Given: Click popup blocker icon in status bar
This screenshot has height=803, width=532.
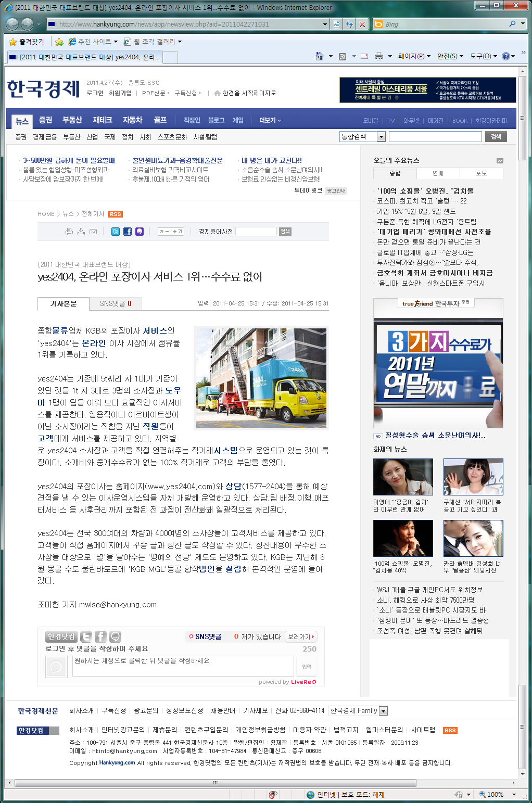Looking at the screenshot, I should [x=273, y=795].
